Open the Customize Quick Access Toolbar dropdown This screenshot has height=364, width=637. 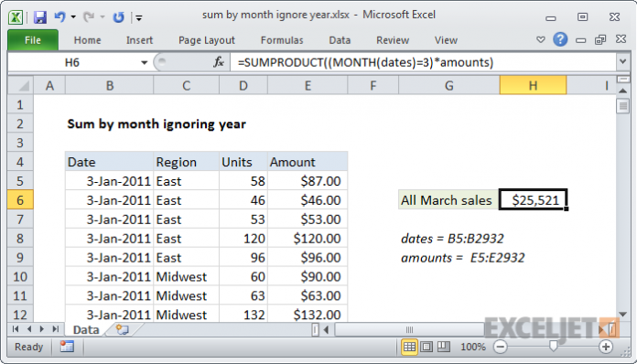point(139,17)
